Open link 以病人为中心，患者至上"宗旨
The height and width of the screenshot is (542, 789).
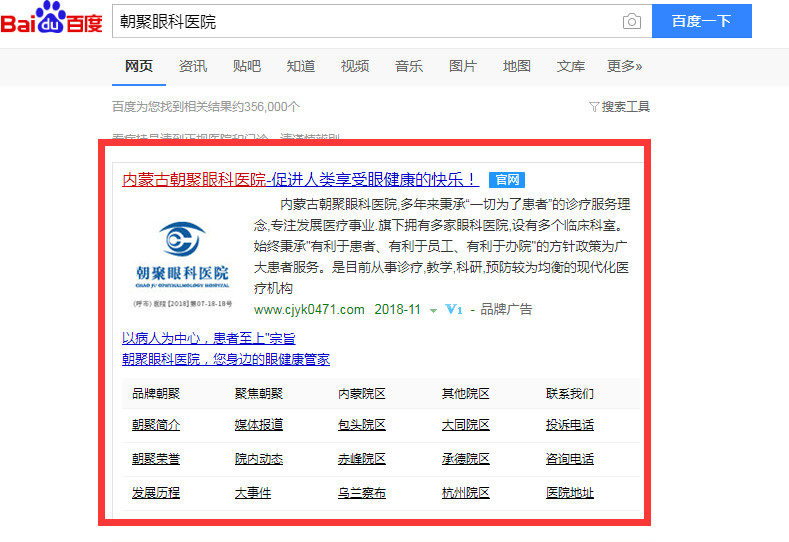coord(208,338)
